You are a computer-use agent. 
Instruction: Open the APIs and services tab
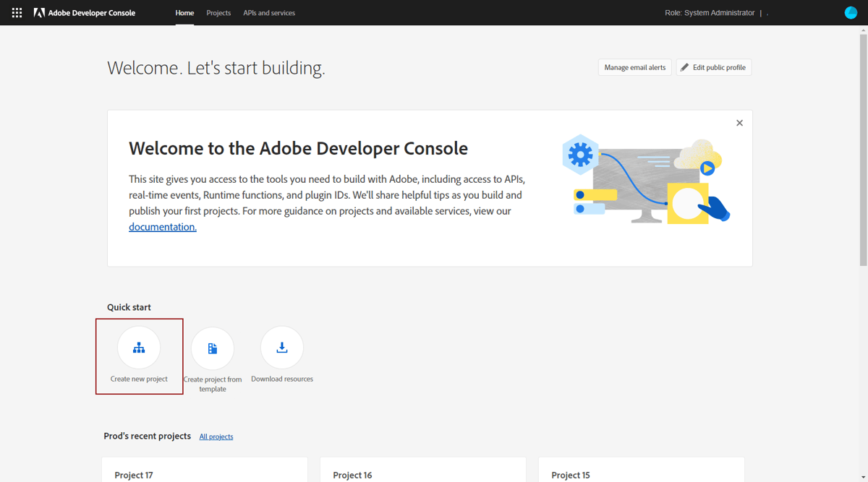tap(269, 12)
